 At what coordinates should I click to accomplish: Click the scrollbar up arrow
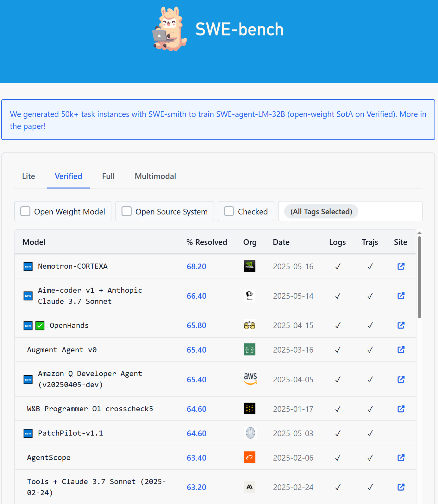(x=419, y=233)
